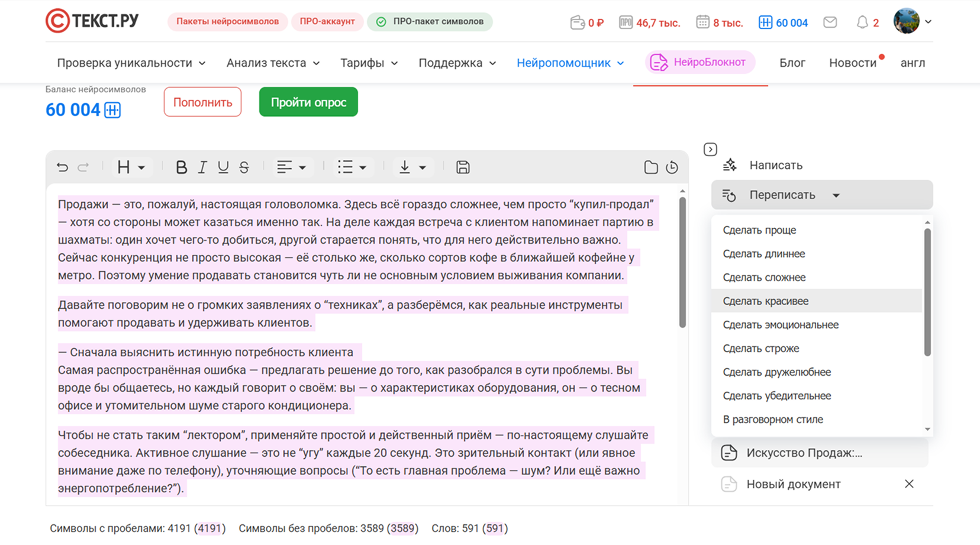
Task: Toggle underline text formatting
Action: [x=223, y=167]
